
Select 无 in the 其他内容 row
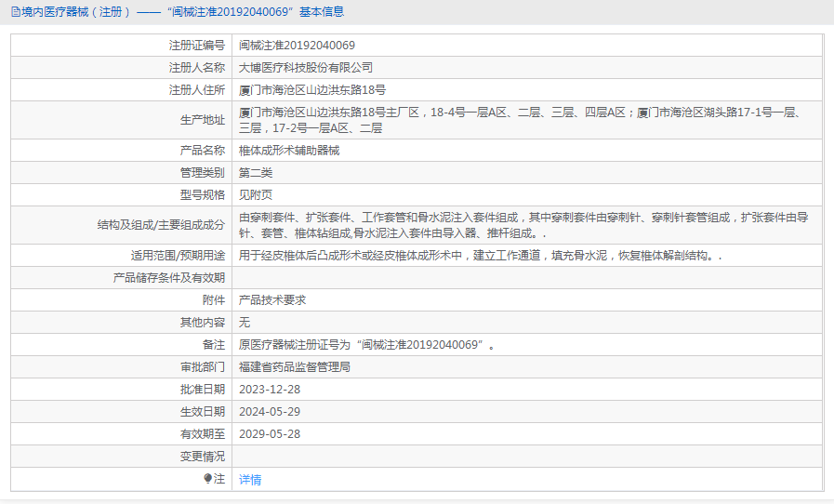point(245,323)
